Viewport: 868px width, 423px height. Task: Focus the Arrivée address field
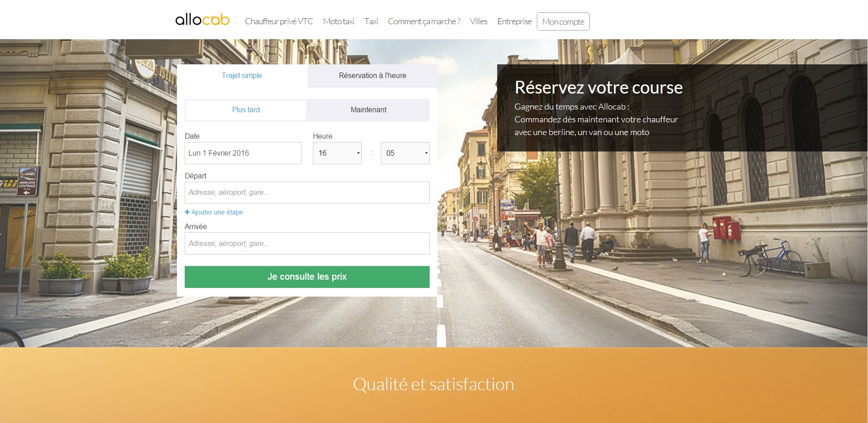(x=307, y=243)
